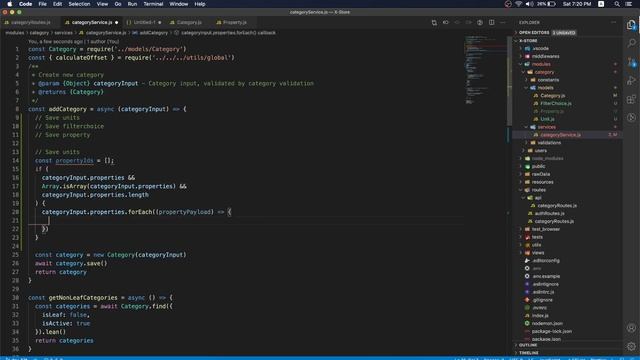Expand the OPEN EDITORS section
The image size is (640, 360).
tap(533, 33)
